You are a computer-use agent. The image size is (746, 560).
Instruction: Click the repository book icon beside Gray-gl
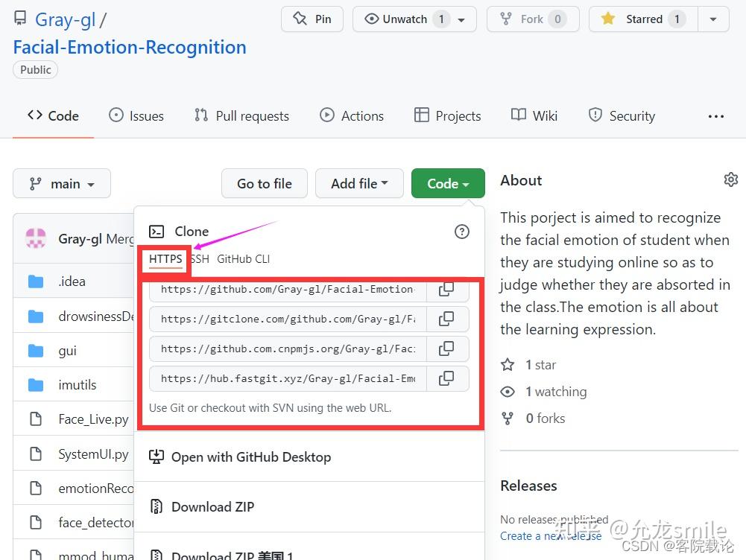[20, 16]
